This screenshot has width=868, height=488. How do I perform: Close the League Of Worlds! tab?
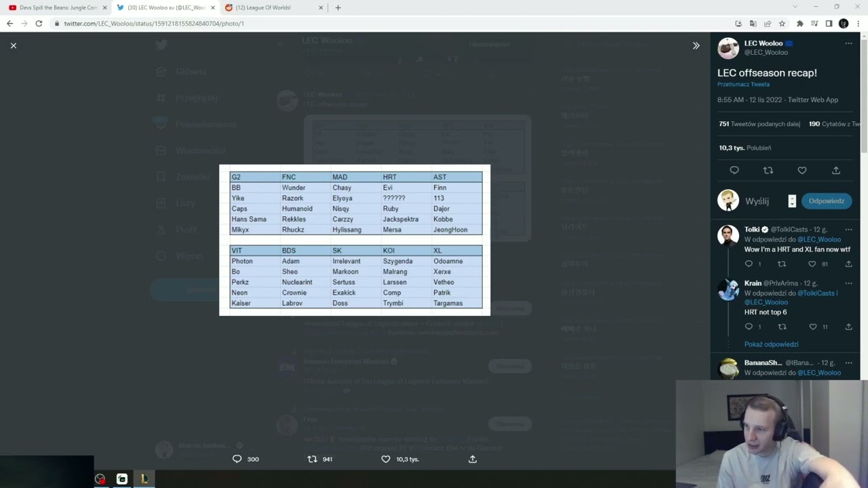pyautogui.click(x=321, y=7)
